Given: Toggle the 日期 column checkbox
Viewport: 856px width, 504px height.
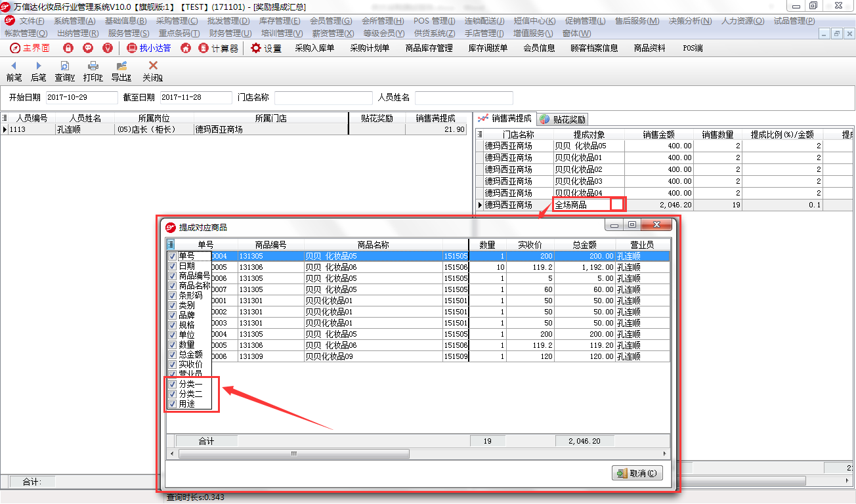Looking at the screenshot, I should pos(172,266).
